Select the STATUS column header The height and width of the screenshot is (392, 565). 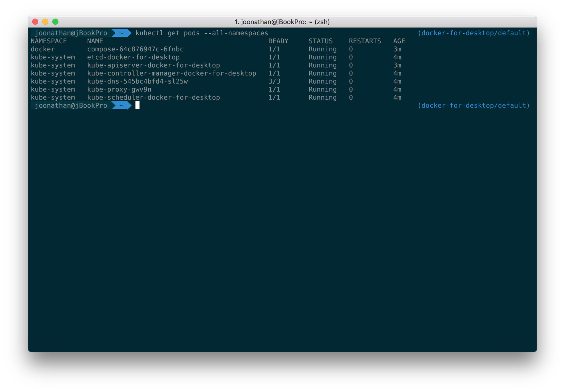click(x=320, y=41)
